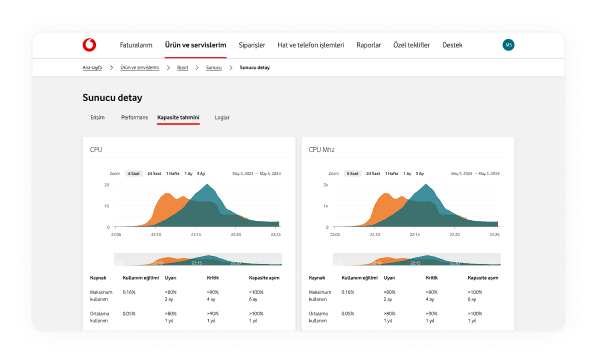The width and height of the screenshot is (598, 364).
Task: Switch to the Erişim tab
Action: pos(98,118)
